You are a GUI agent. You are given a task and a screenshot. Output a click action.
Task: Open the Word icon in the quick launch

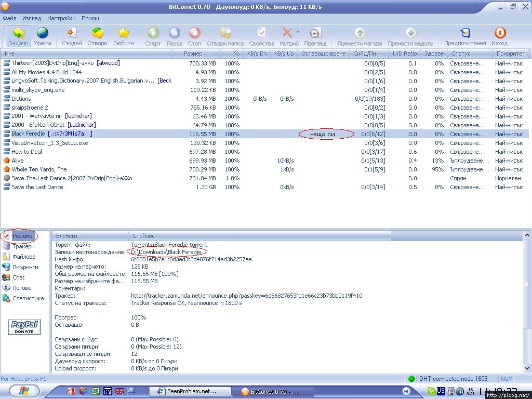[x=108, y=391]
